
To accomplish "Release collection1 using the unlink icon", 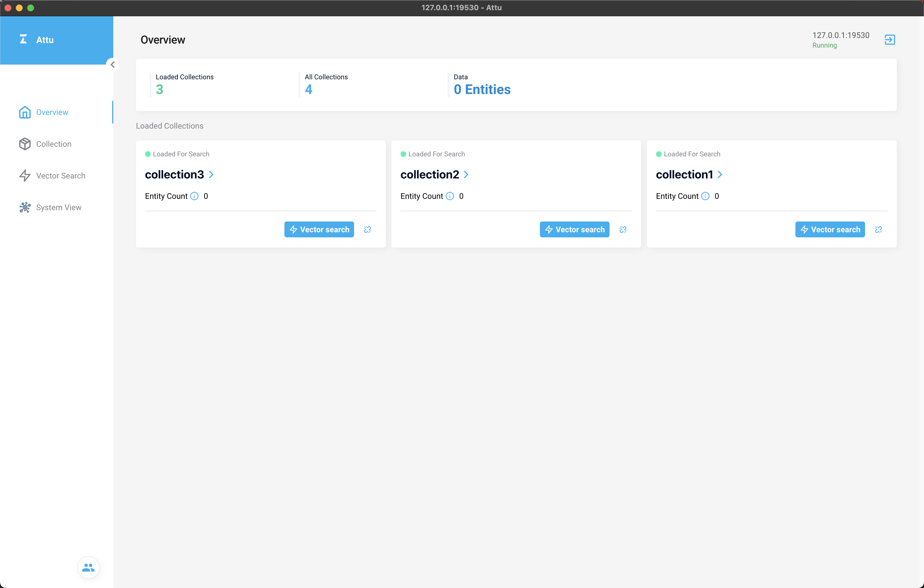I will (878, 229).
